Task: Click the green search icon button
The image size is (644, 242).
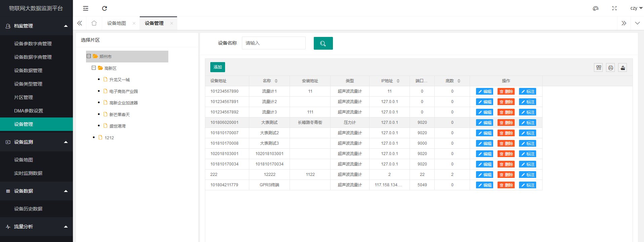Action: point(323,43)
